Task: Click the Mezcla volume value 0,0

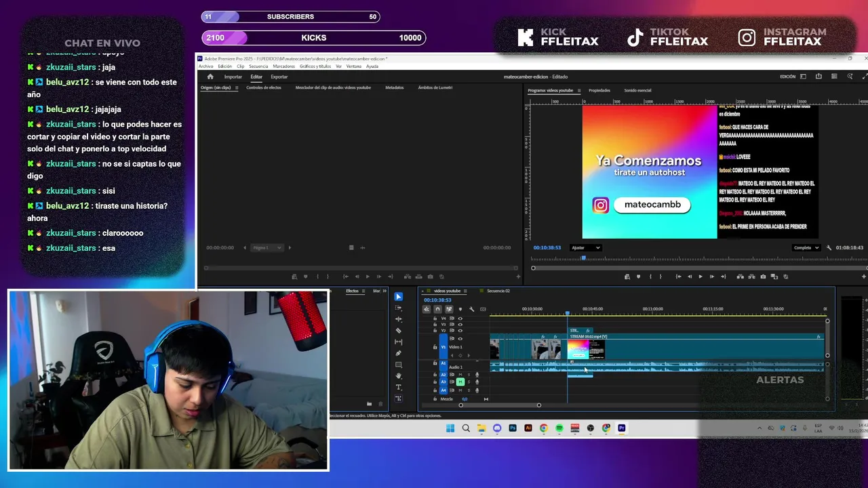Action: click(x=465, y=399)
